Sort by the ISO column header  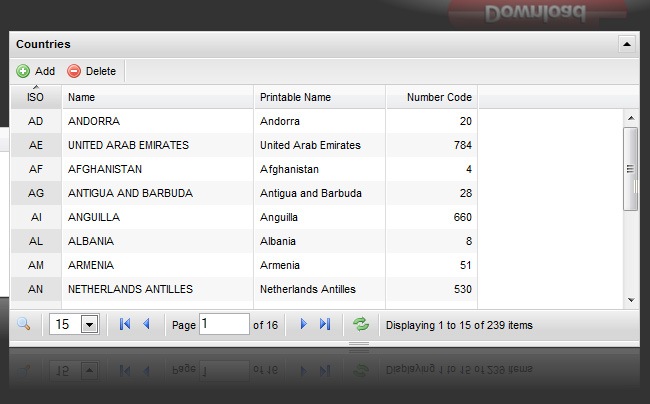click(x=36, y=97)
